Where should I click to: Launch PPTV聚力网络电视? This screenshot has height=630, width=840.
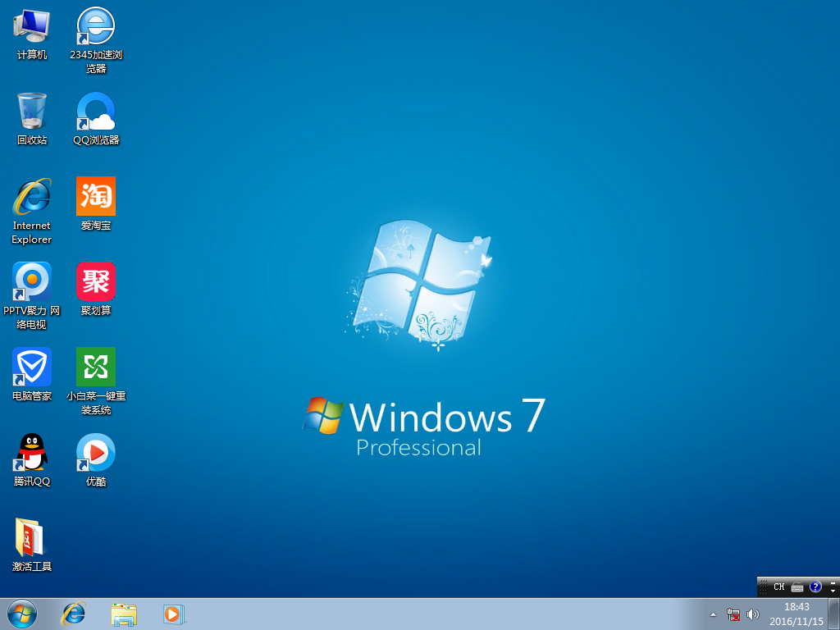30,283
